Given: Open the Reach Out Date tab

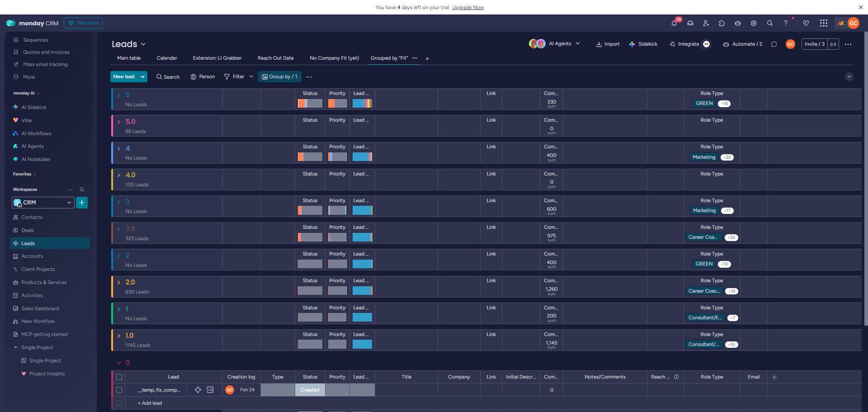Looking at the screenshot, I should (276, 58).
